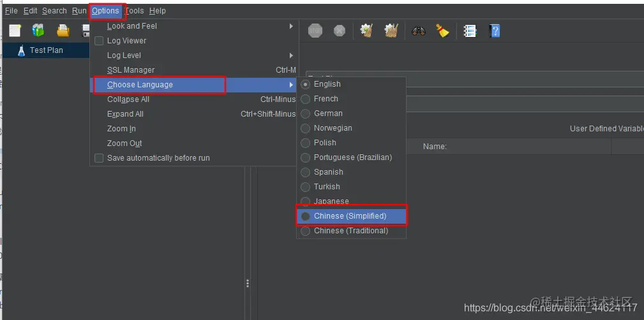Create a new test plan with the New icon

point(15,31)
